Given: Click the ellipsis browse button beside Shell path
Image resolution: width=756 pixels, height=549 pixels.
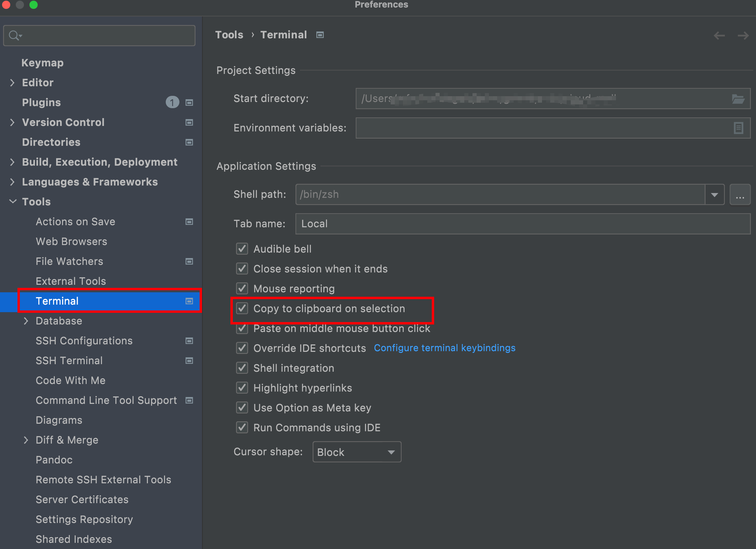Looking at the screenshot, I should (740, 194).
